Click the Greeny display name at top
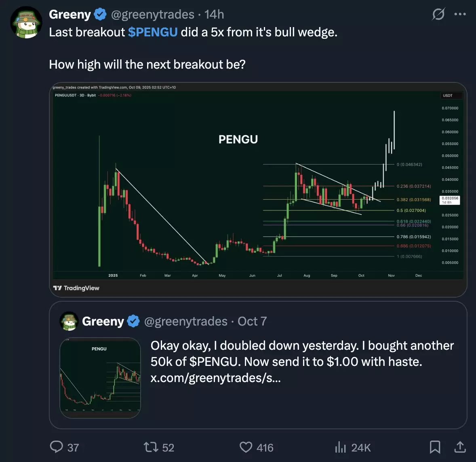The width and height of the screenshot is (476, 462). click(70, 15)
